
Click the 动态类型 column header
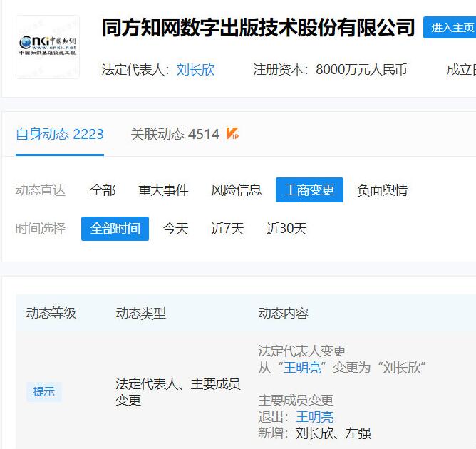pyautogui.click(x=140, y=313)
